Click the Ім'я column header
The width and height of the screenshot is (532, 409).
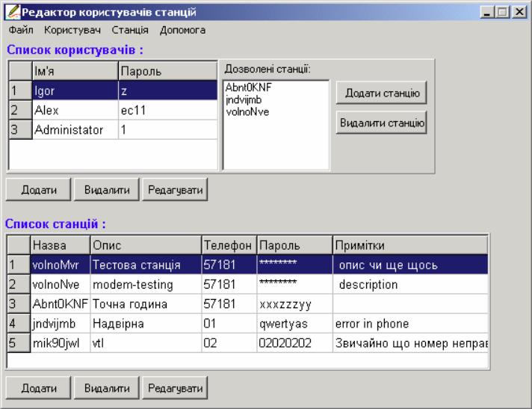pos(75,71)
